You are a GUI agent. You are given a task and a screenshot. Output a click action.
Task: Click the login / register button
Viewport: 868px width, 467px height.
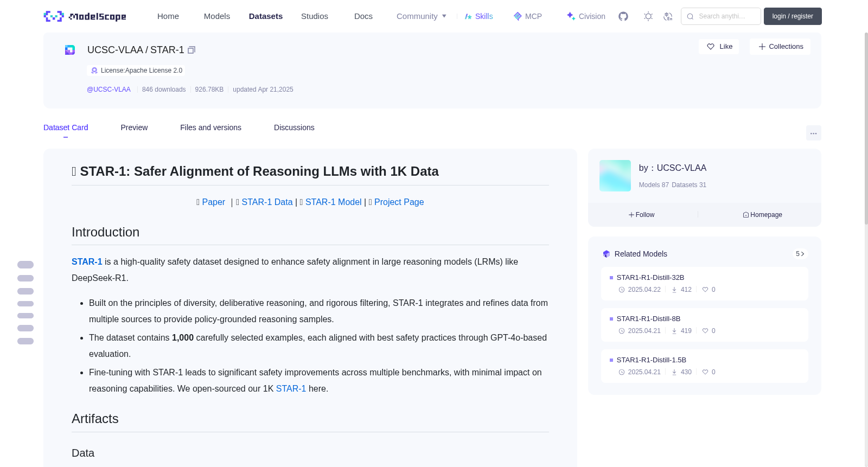(x=793, y=16)
